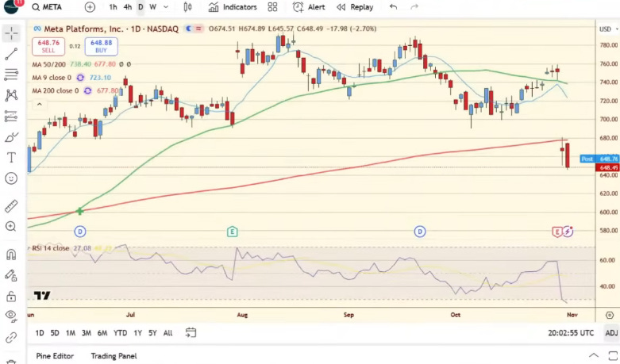The width and height of the screenshot is (620, 364).
Task: Open the pattern drawing tools
Action: (11, 95)
